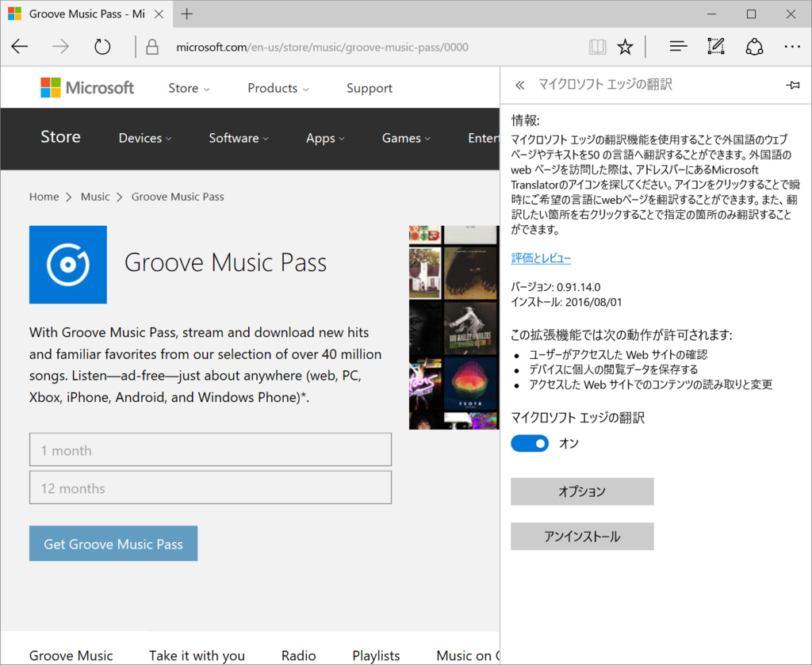The height and width of the screenshot is (665, 812).
Task: Expand the Games menu
Action: (x=407, y=138)
